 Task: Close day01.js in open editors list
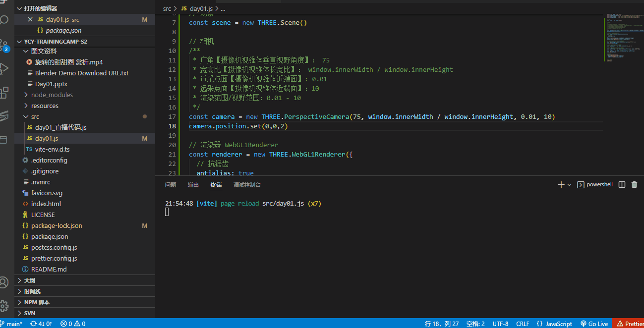[30, 20]
